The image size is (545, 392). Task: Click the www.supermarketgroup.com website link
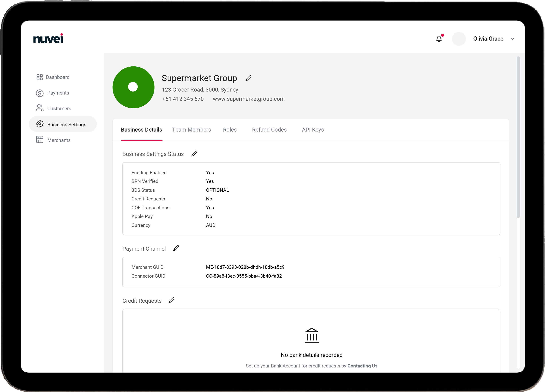point(249,99)
